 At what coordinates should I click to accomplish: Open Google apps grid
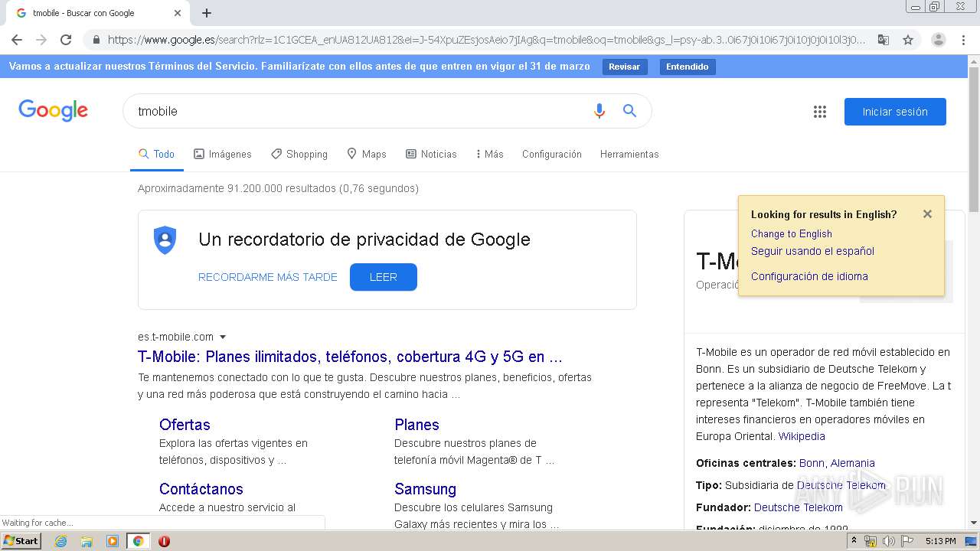tap(820, 112)
